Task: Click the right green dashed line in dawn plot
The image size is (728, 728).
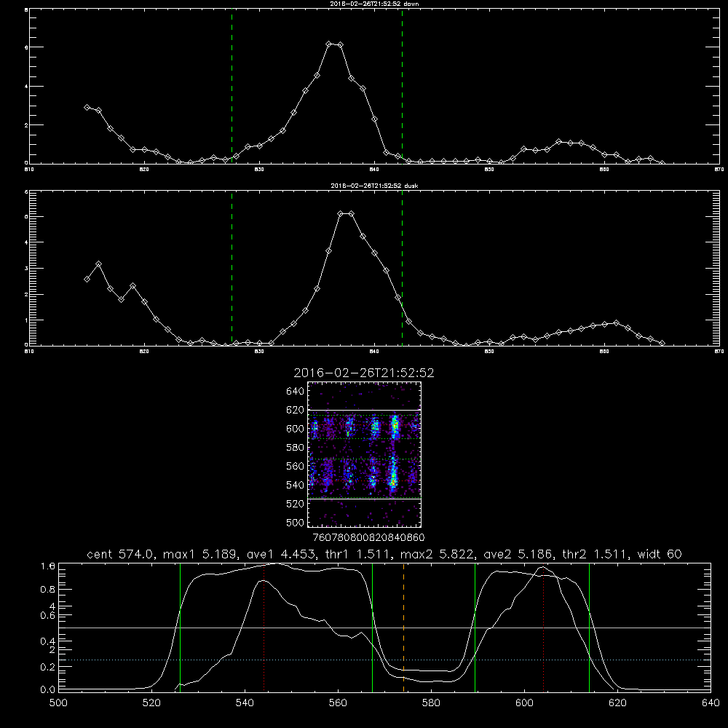Action: click(x=402, y=87)
